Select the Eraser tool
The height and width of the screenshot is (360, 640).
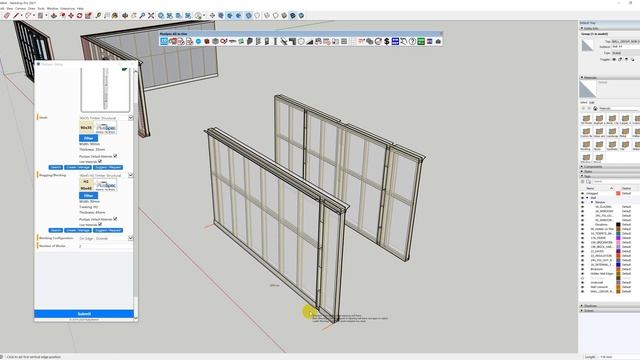pos(7,16)
